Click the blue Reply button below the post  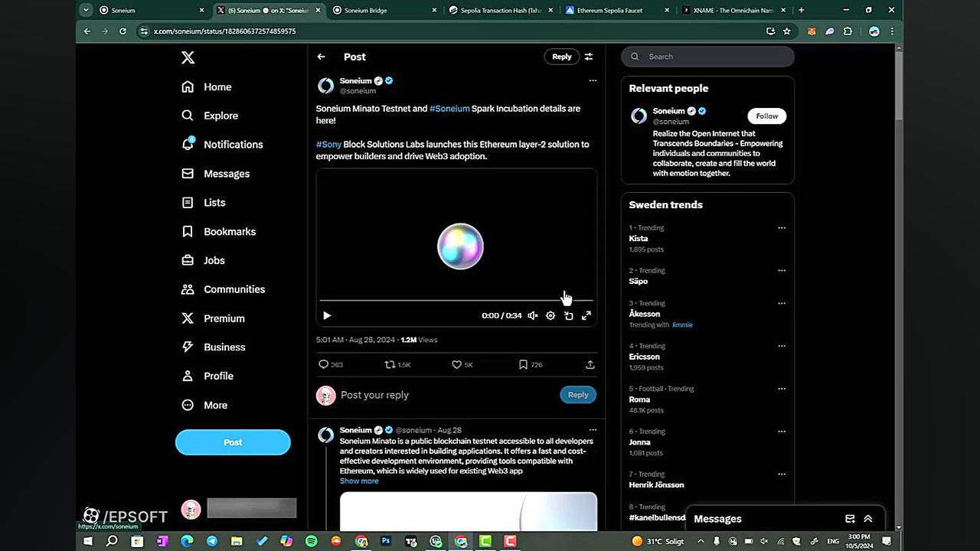point(578,395)
